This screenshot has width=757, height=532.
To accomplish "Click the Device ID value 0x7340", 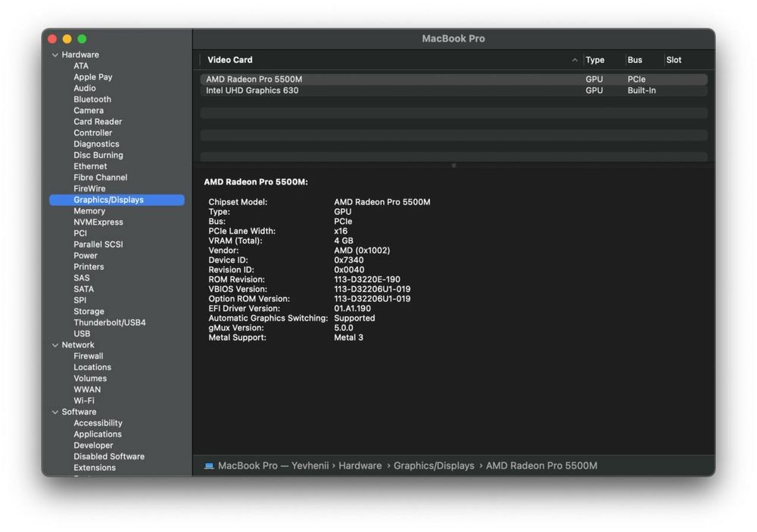I will coord(348,260).
